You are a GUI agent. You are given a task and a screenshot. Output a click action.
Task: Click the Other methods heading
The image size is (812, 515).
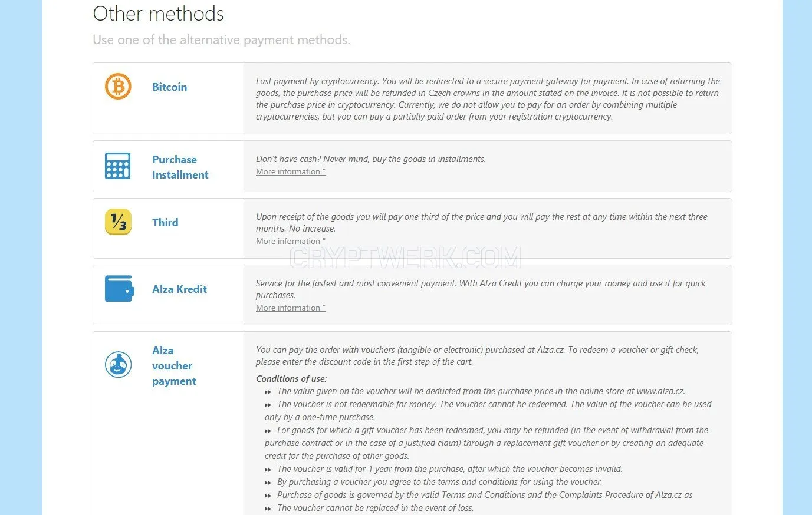coord(158,14)
